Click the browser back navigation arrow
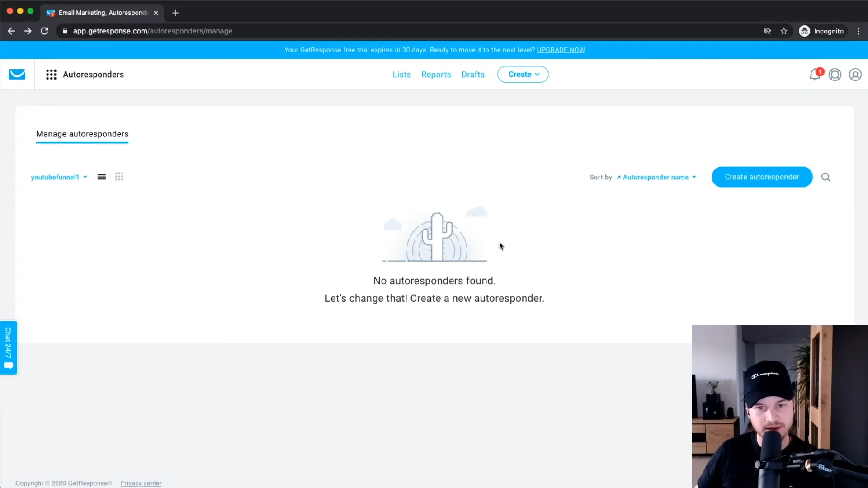 (12, 31)
